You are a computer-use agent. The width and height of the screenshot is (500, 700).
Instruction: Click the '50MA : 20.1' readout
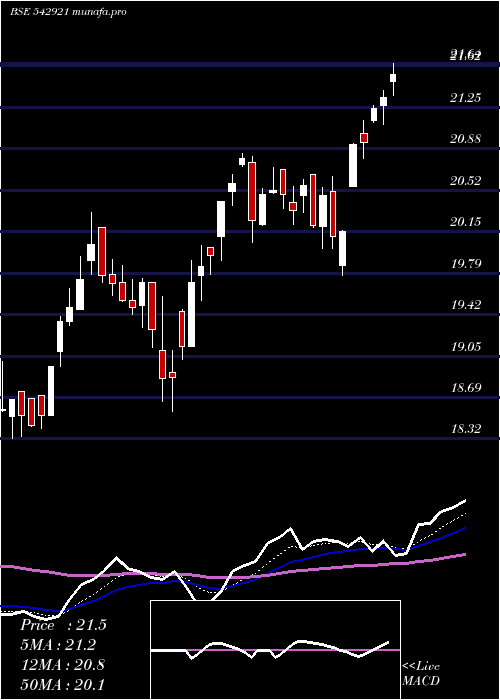pyautogui.click(x=63, y=684)
